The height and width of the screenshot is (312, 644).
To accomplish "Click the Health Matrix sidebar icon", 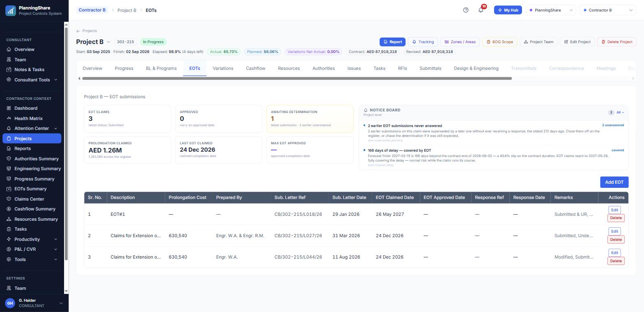I will (x=9, y=118).
